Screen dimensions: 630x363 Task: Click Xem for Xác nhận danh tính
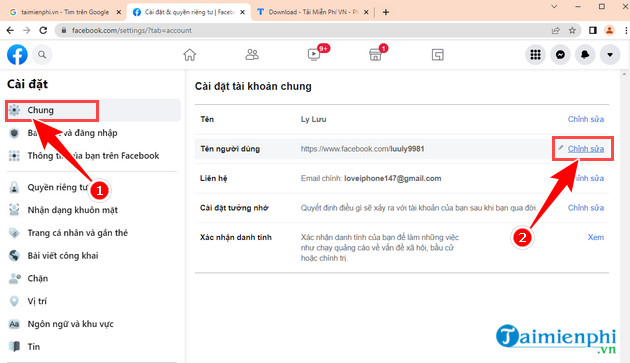point(595,237)
